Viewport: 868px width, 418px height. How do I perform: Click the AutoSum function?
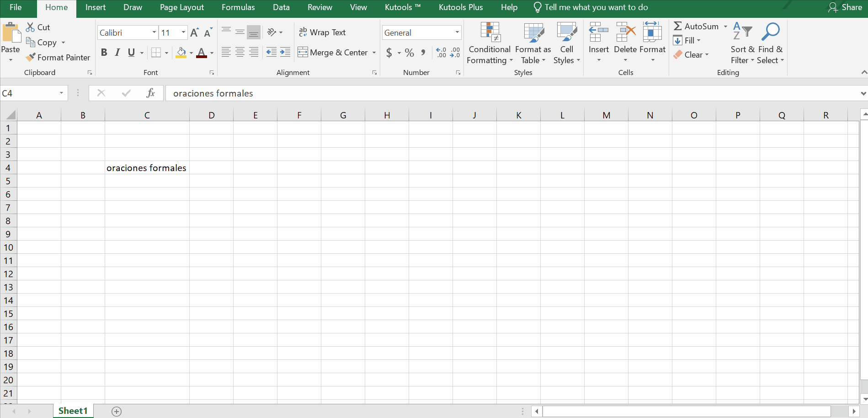pos(698,26)
